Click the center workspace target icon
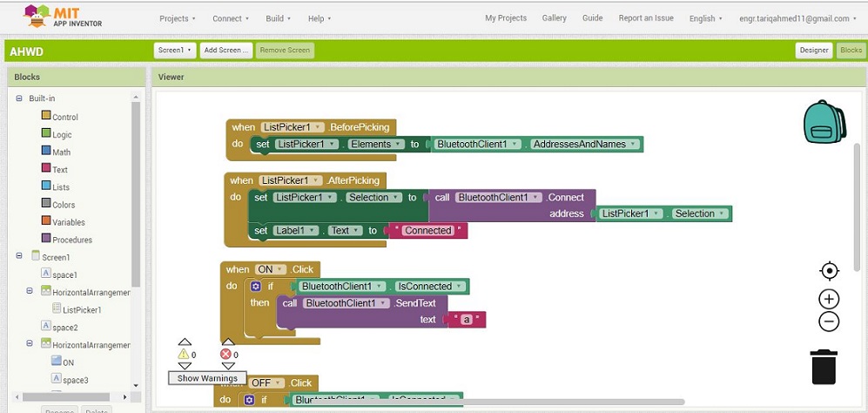The width and height of the screenshot is (868, 413). pos(829,271)
